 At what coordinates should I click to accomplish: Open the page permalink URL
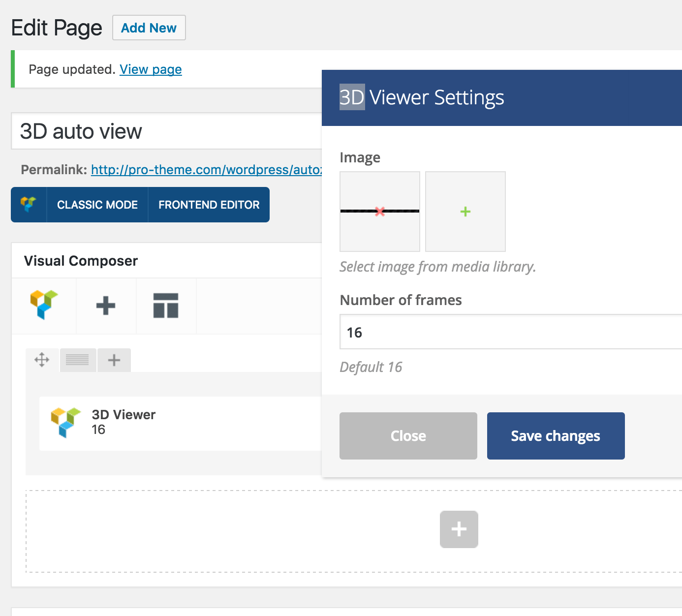tap(207, 170)
